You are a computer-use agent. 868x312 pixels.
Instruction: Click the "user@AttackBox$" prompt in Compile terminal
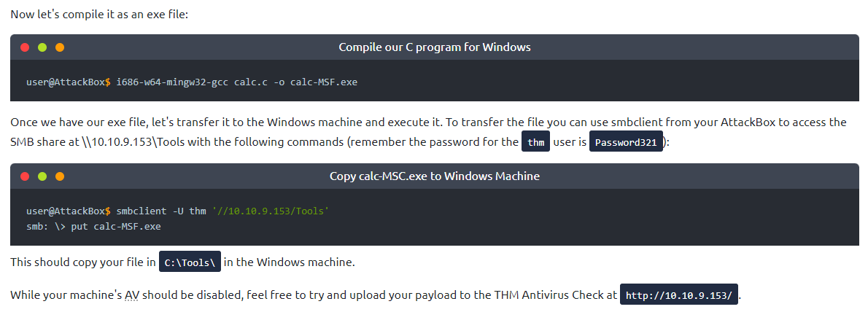point(69,82)
